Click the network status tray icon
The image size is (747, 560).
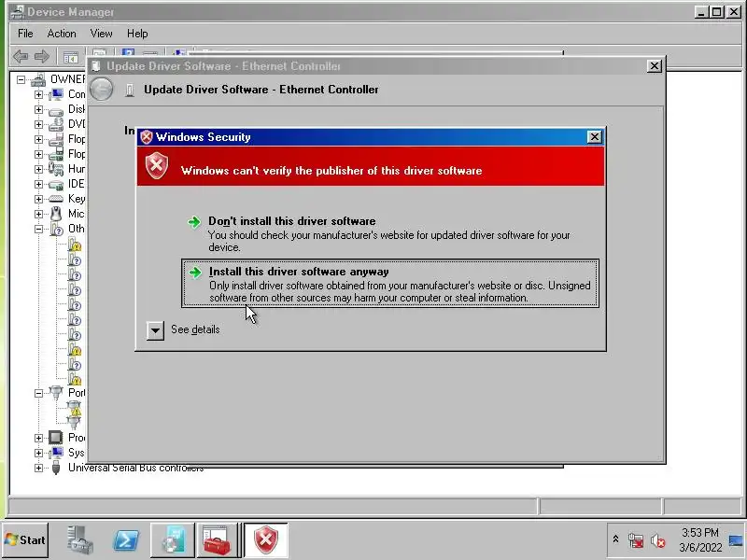tap(636, 540)
